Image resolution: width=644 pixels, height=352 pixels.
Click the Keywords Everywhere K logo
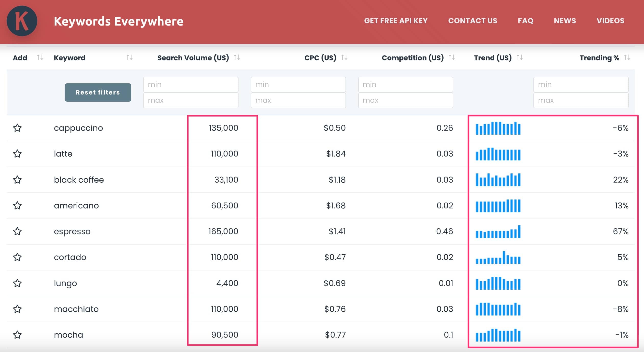point(22,21)
